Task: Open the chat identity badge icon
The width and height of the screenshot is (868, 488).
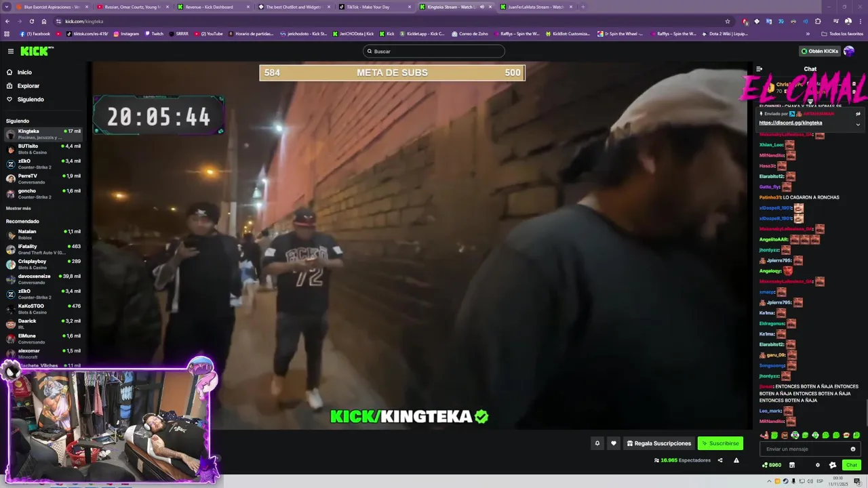Action: [833, 465]
